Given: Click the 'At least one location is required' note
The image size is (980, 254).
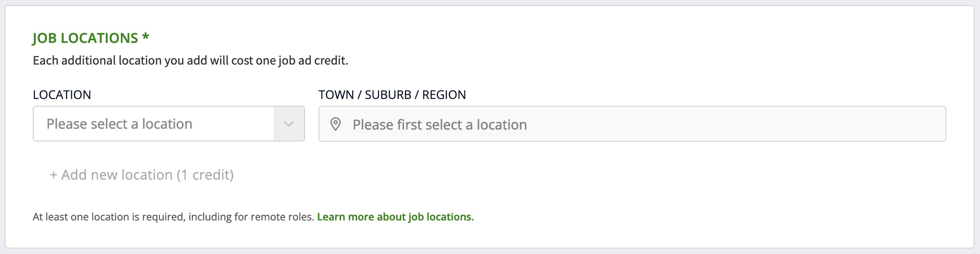Looking at the screenshot, I should pos(173,217).
